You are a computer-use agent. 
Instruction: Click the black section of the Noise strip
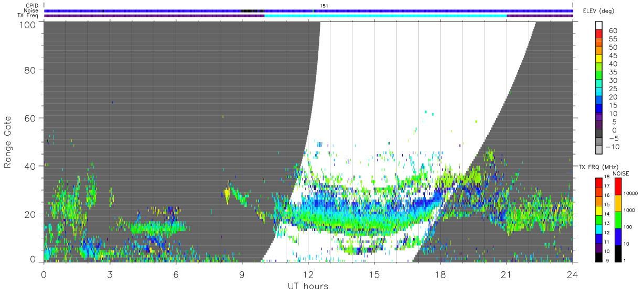tap(252, 10)
